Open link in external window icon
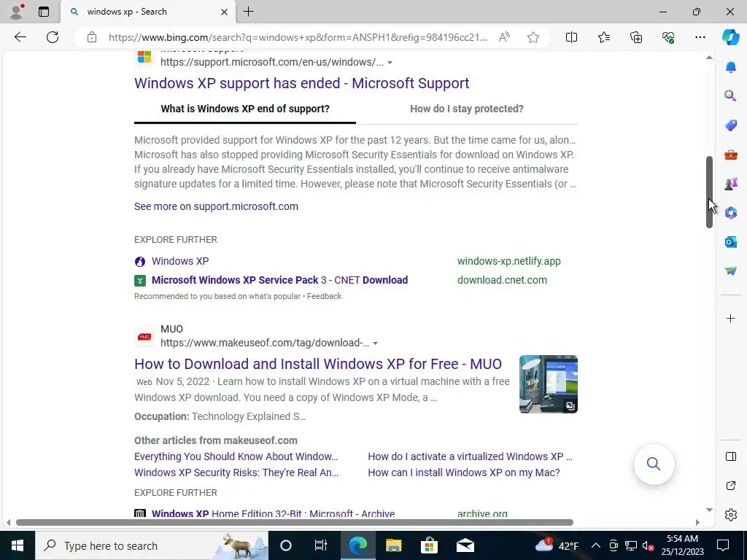 point(730,486)
